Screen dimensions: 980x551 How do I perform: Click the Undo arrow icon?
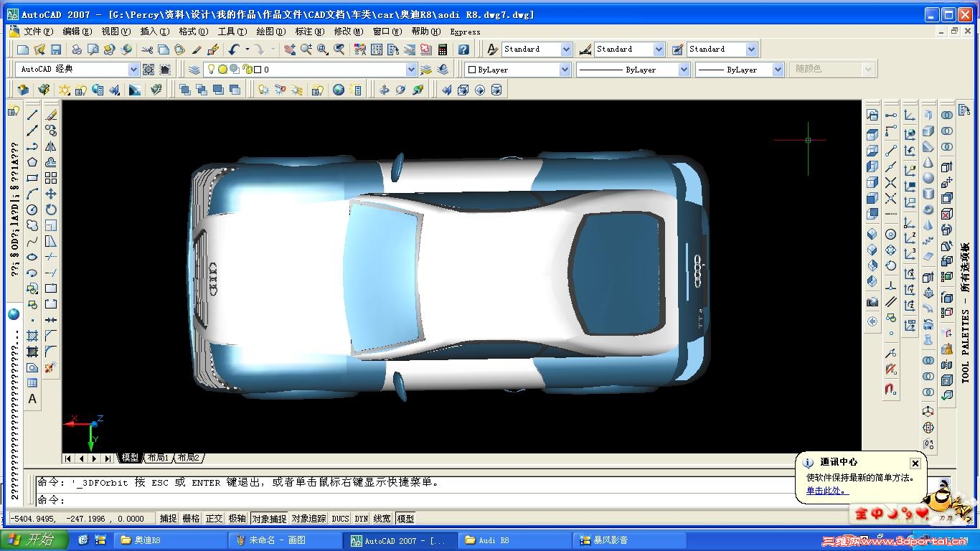(x=235, y=50)
